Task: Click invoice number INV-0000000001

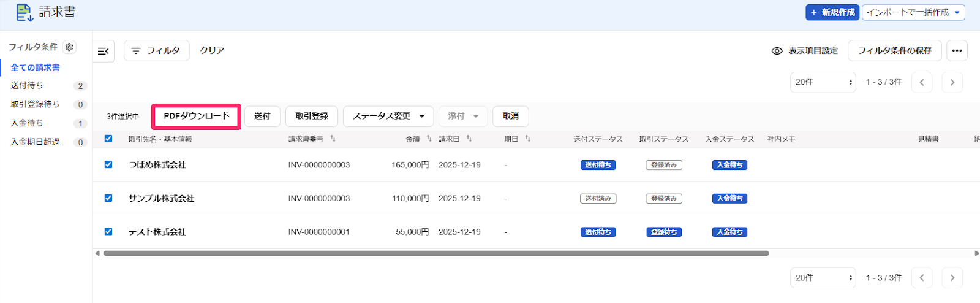Action: coord(319,232)
